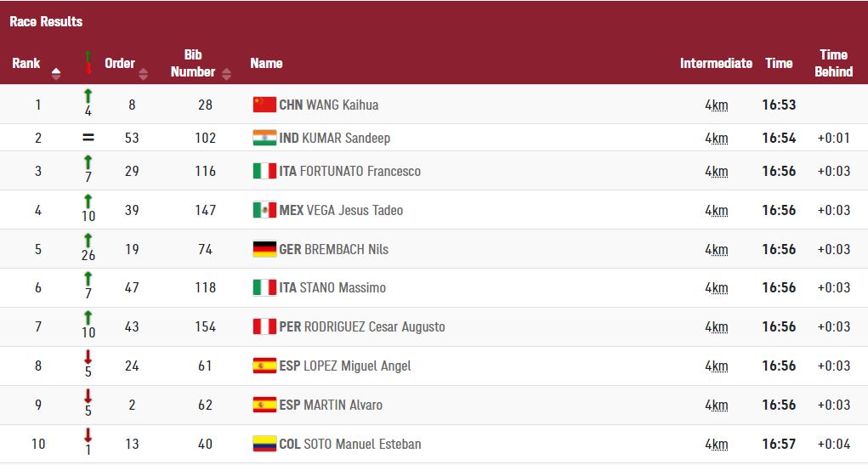Click Italy flag beside STANO Massimo

(264, 287)
